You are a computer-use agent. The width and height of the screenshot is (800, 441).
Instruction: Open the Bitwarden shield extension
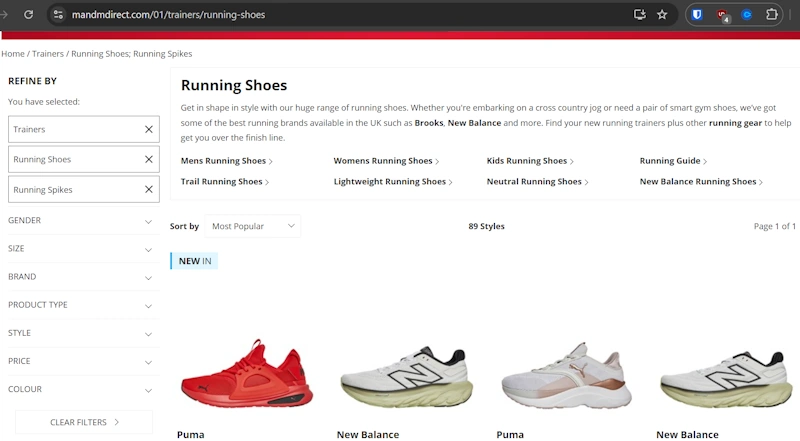click(x=697, y=14)
